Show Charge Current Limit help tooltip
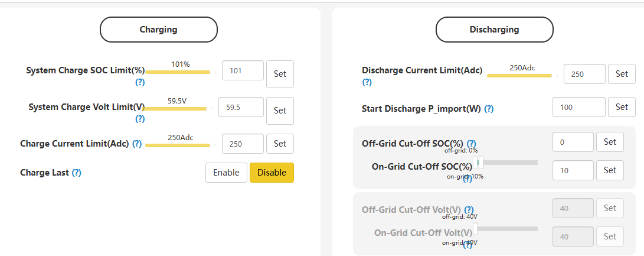The height and width of the screenshot is (256, 644). coord(137,144)
